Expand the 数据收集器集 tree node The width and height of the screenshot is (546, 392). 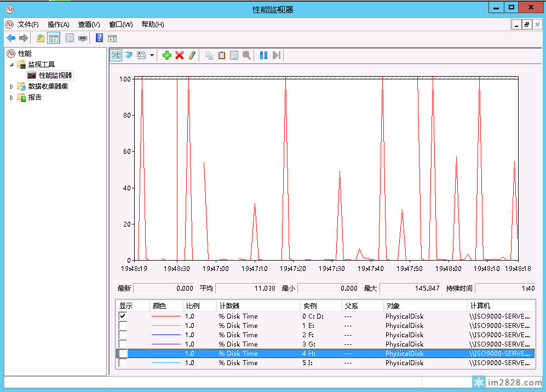click(12, 87)
